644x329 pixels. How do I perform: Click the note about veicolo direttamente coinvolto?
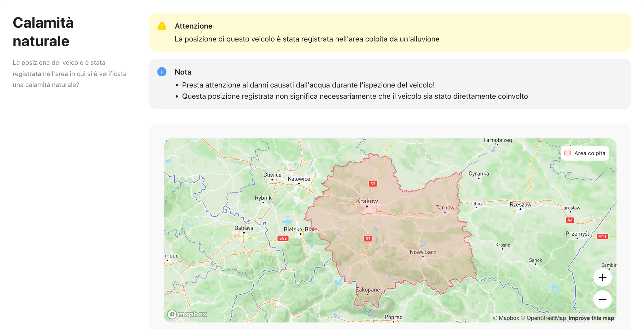(x=355, y=96)
